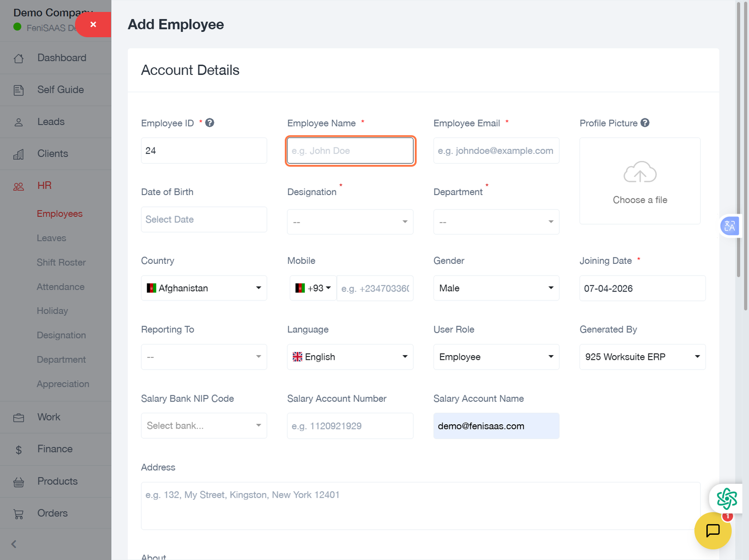The width and height of the screenshot is (749, 560).
Task: Open the +93 mobile country code selector
Action: coord(313,288)
